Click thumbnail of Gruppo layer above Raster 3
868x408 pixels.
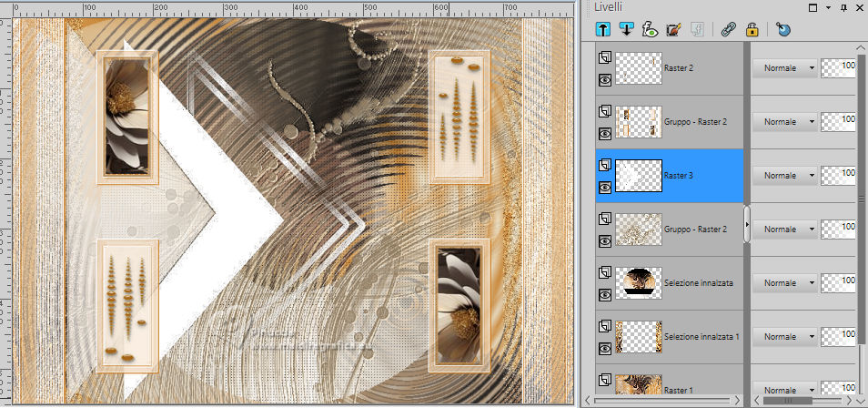(639, 122)
